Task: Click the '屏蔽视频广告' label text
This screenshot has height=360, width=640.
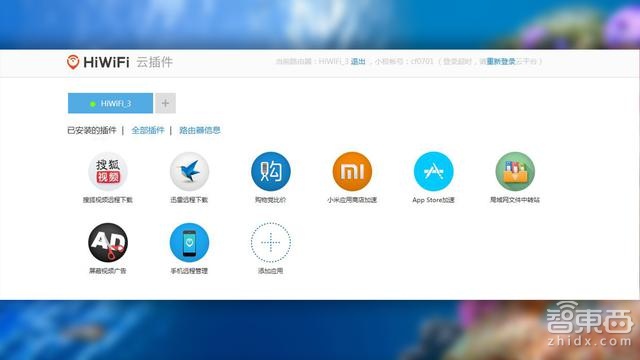Action: point(108,271)
